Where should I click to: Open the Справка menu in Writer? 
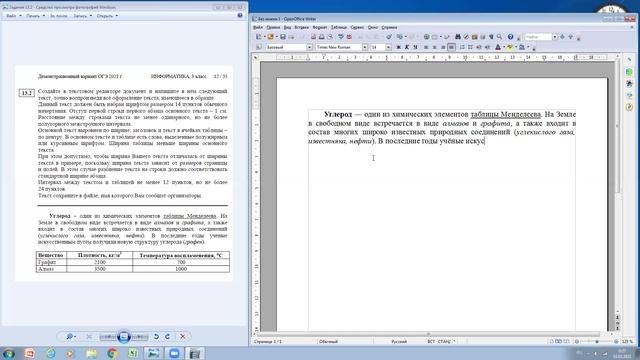[389, 27]
